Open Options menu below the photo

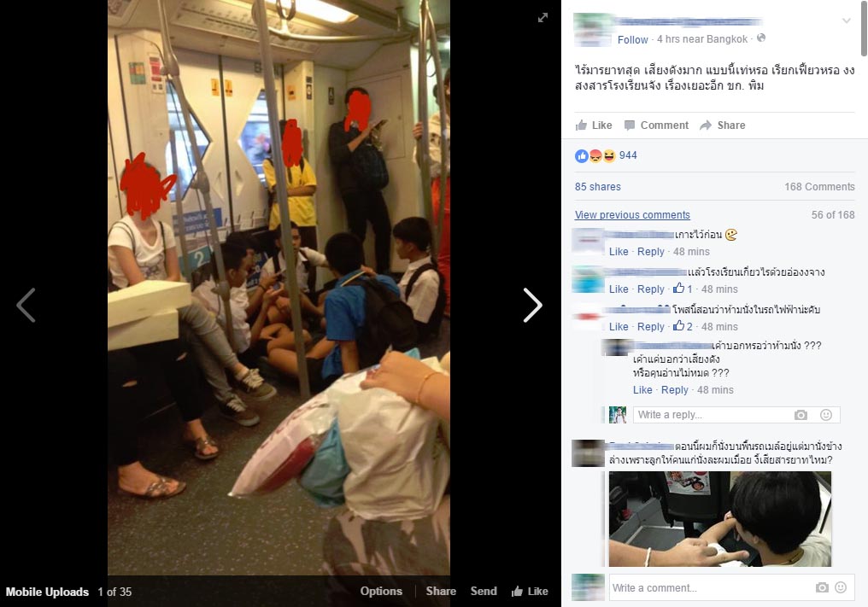click(381, 591)
